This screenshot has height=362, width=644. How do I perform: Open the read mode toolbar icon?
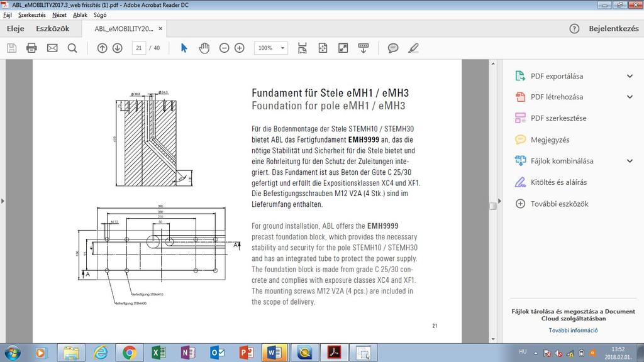[x=364, y=48]
